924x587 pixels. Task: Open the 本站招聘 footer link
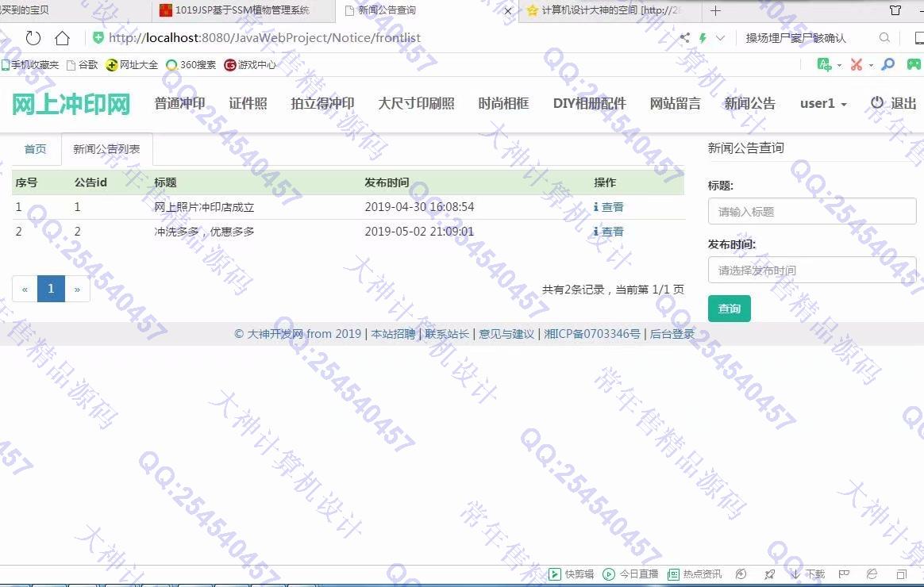pos(393,335)
